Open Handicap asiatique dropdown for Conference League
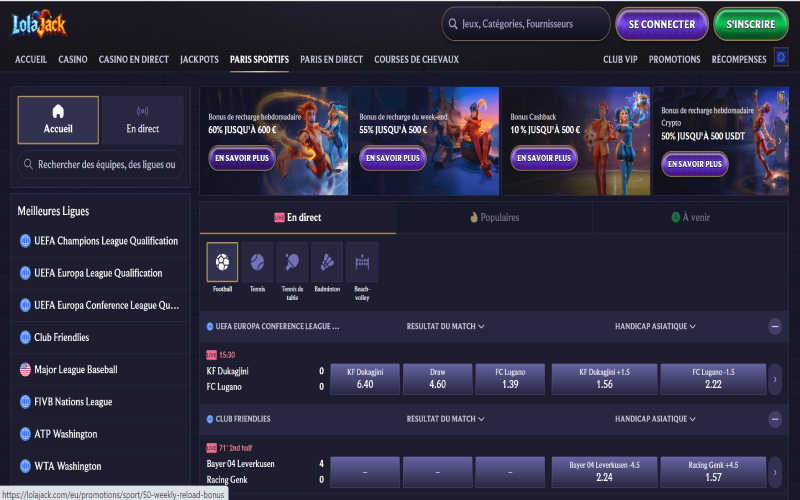Screen dimensions: 800x500 (655, 326)
